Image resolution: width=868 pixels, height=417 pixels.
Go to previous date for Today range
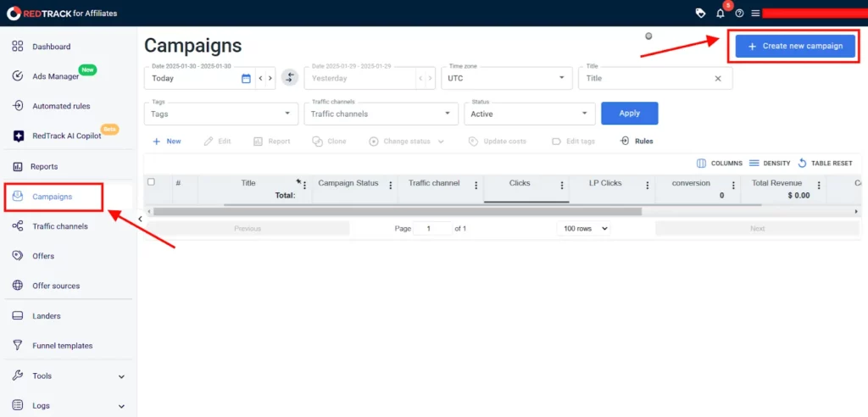coord(260,79)
